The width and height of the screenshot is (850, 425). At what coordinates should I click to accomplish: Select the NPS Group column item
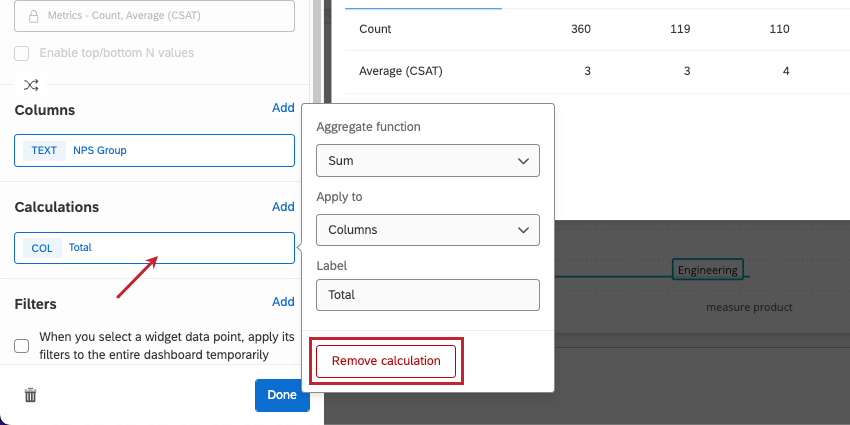(154, 150)
